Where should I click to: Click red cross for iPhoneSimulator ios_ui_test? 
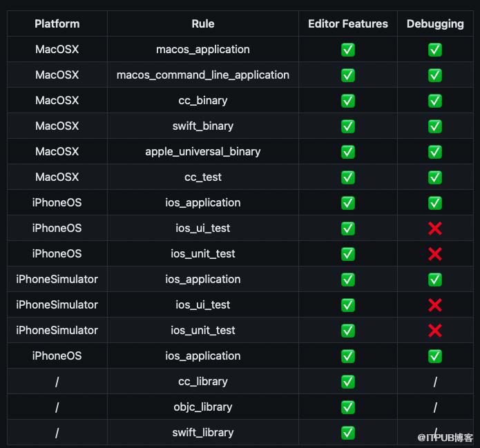434,305
